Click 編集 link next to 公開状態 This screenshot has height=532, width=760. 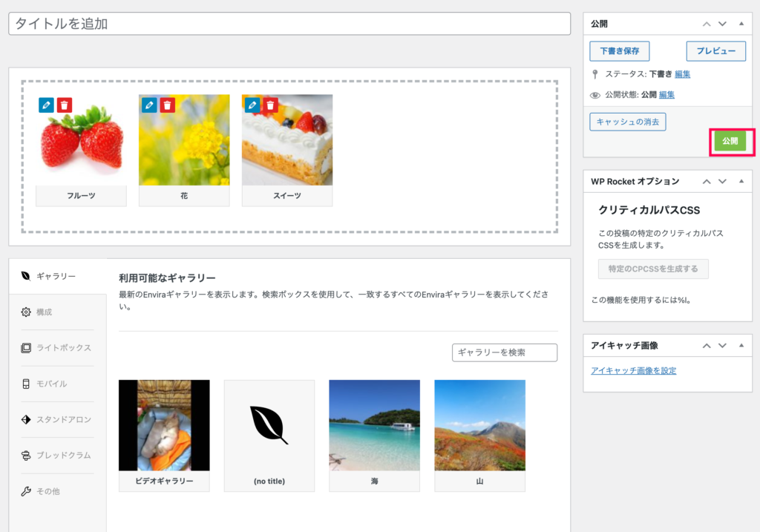666,95
